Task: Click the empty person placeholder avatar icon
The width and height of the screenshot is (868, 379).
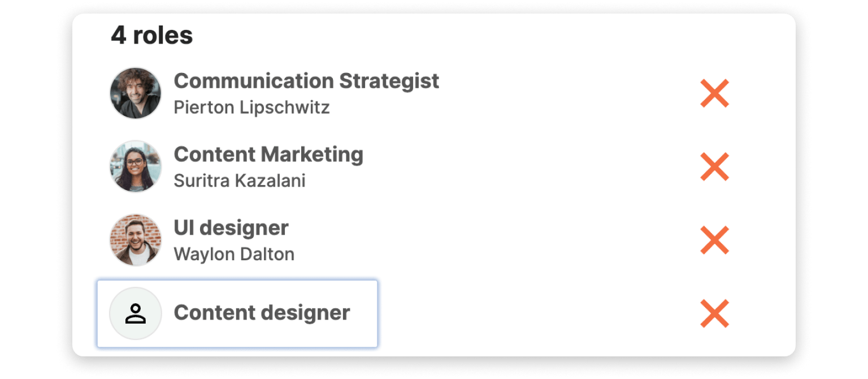Action: coord(136,313)
